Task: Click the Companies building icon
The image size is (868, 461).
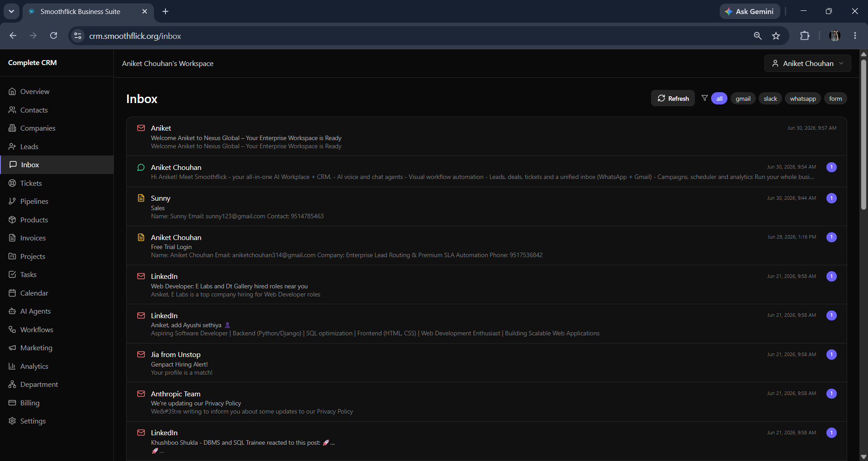Action: [x=12, y=128]
